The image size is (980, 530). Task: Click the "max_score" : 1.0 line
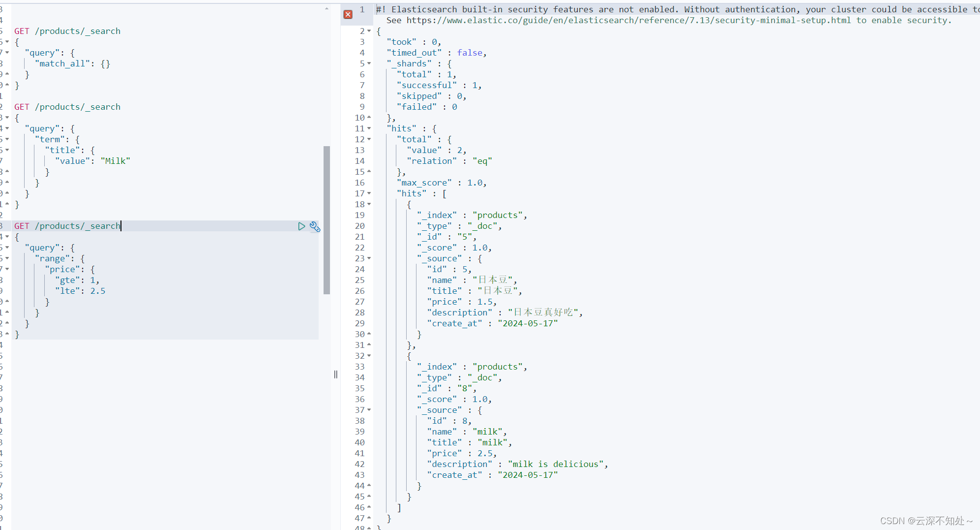click(442, 183)
